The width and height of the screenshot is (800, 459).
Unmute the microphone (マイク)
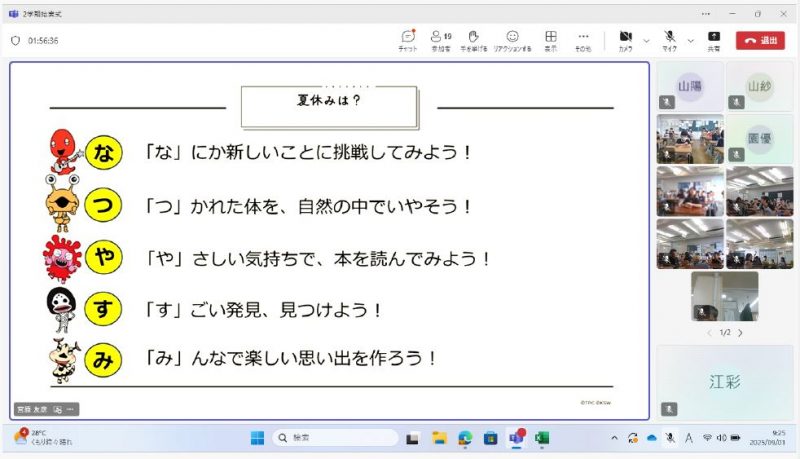click(x=669, y=39)
